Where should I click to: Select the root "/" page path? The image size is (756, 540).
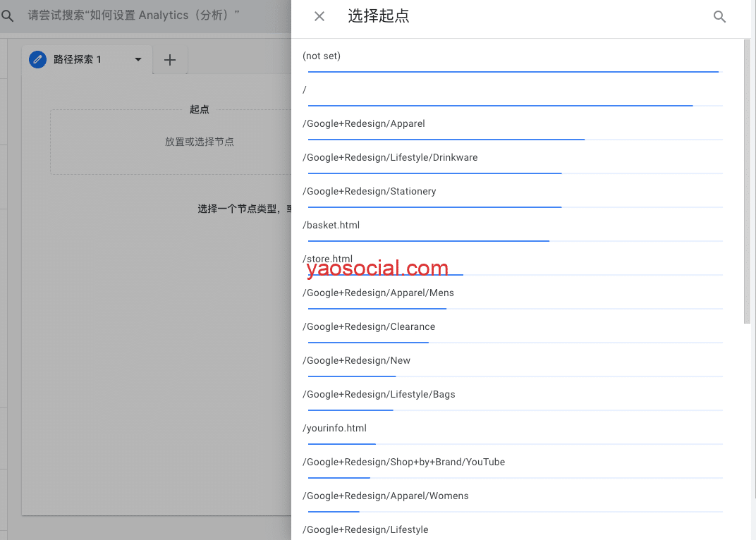click(305, 90)
